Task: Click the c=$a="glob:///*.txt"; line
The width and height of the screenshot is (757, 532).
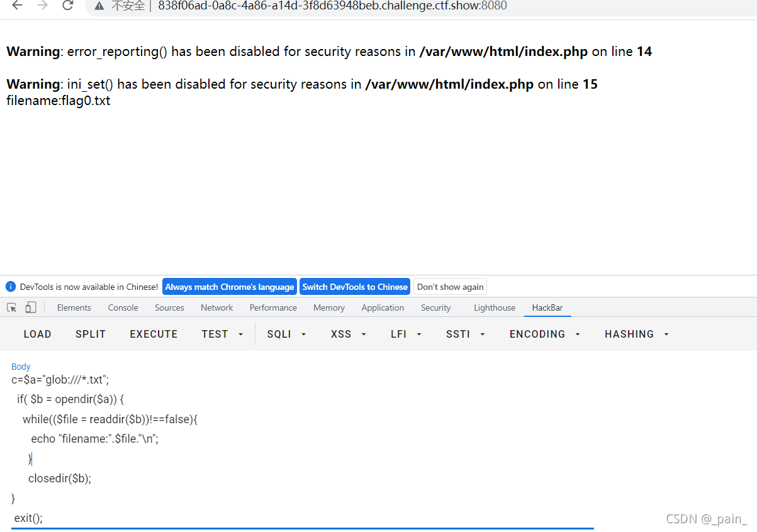Action: 60,380
